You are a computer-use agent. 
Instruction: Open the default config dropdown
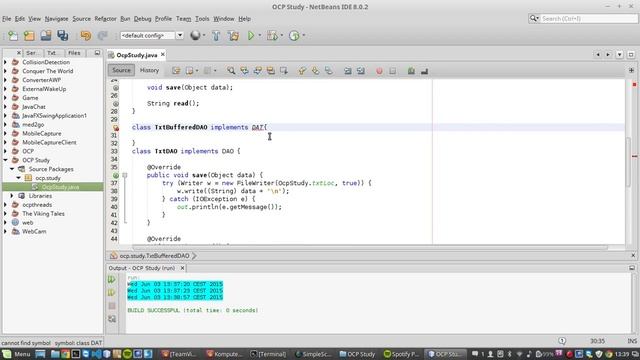coord(180,36)
